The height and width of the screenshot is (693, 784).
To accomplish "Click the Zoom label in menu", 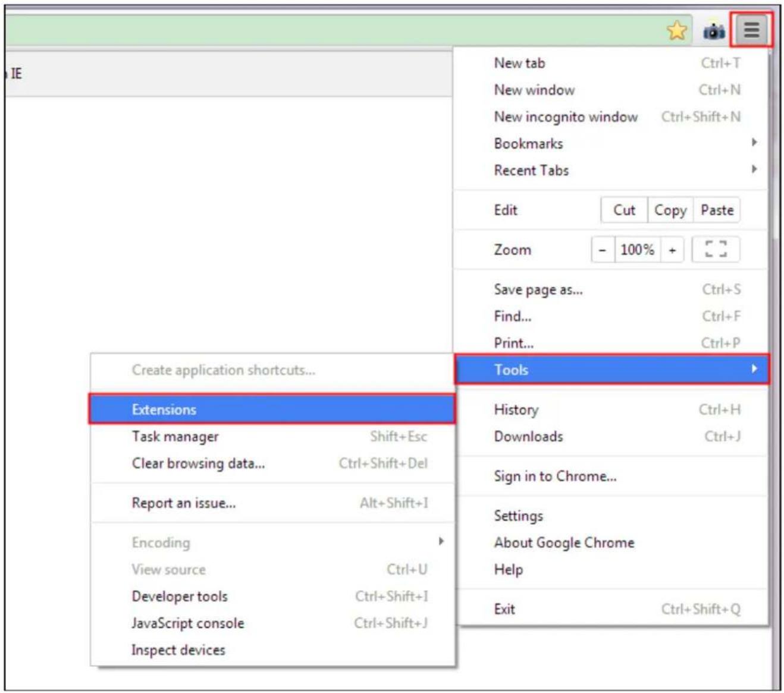I will click(x=512, y=250).
